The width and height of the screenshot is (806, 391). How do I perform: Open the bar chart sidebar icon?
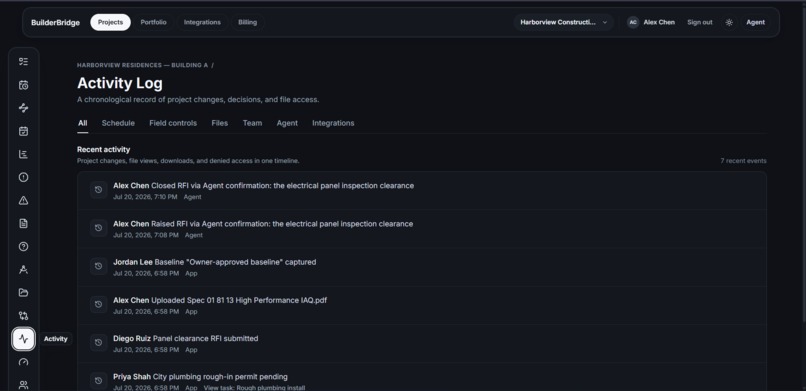click(23, 154)
